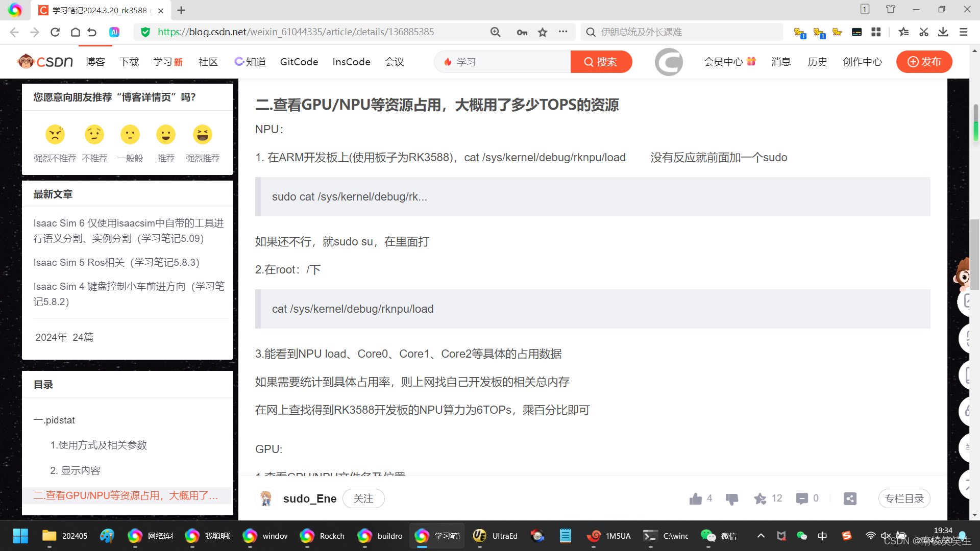Image resolution: width=980 pixels, height=551 pixels.
Task: Collect the article with the star icon
Action: click(x=760, y=499)
